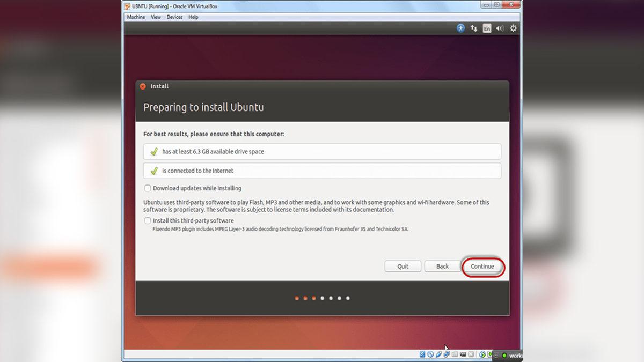Click the hard disk status icon in VirtualBox

[x=422, y=354]
